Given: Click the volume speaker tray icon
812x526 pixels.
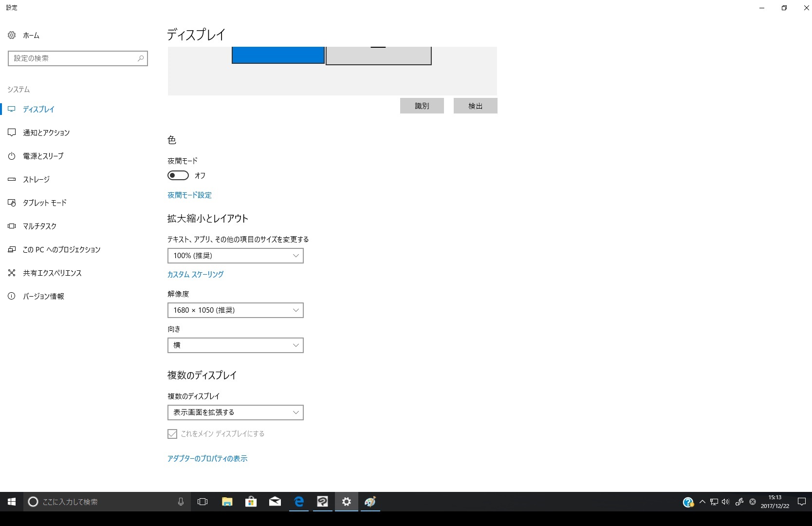Looking at the screenshot, I should (726, 502).
